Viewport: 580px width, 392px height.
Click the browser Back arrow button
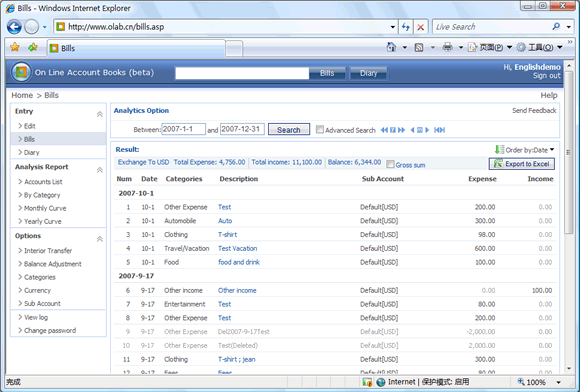tap(14, 27)
